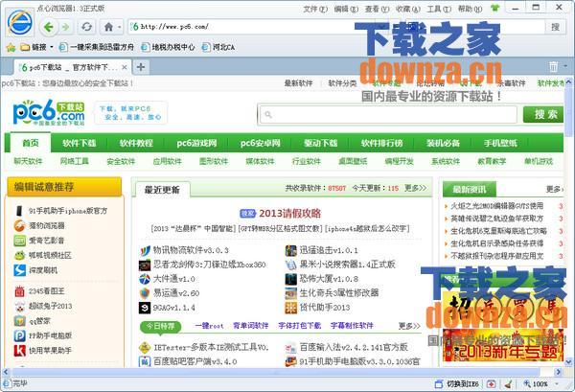
Task: Click the 深度刷机 icon
Action: [19, 270]
